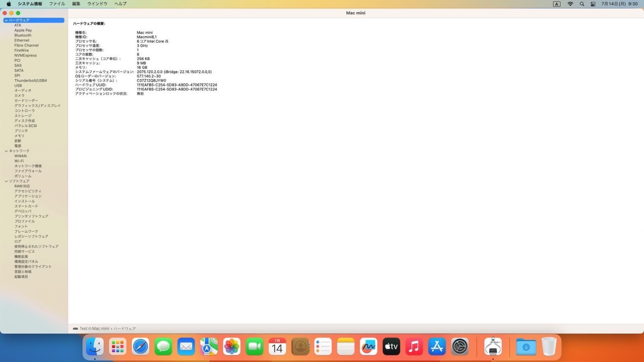Open the ヘルプ menu

pos(120,4)
